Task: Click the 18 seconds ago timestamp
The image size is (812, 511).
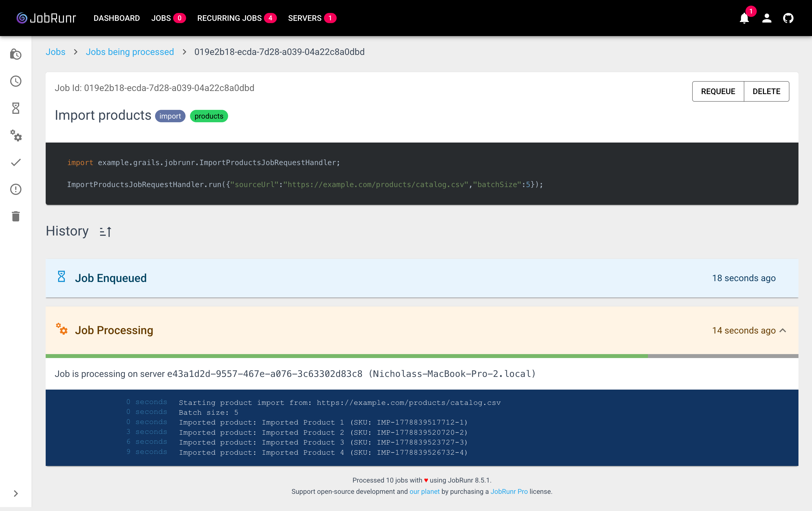Action: tap(743, 278)
